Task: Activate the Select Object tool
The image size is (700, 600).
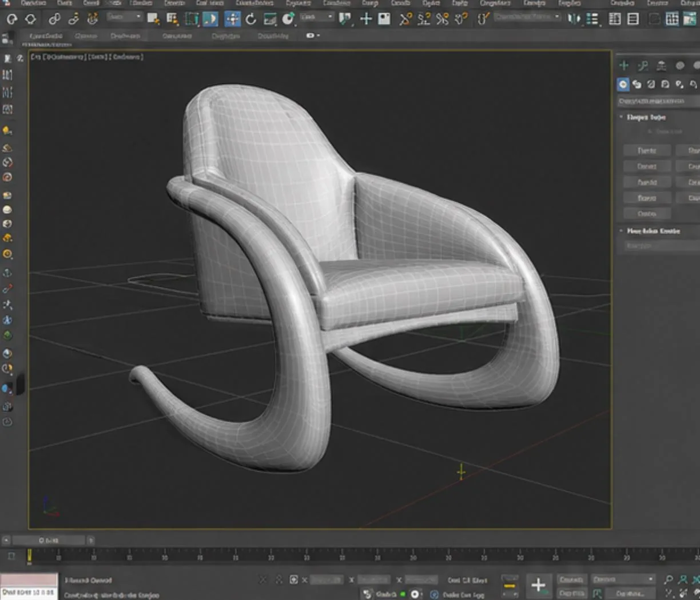Action: tap(153, 19)
